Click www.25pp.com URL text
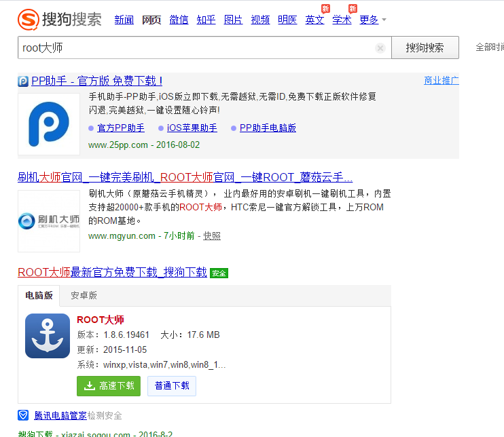This screenshot has height=437, width=504. coord(118,145)
